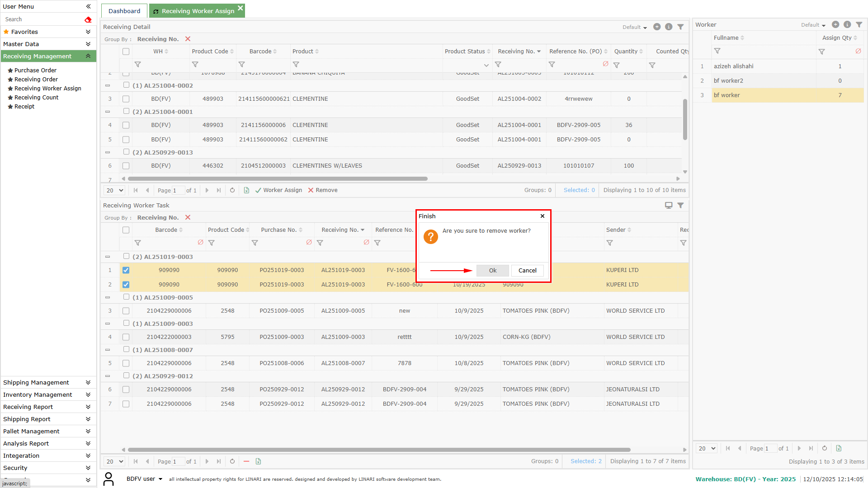Open the BDFV user dropdown
This screenshot has width=868, height=488.
144,479
